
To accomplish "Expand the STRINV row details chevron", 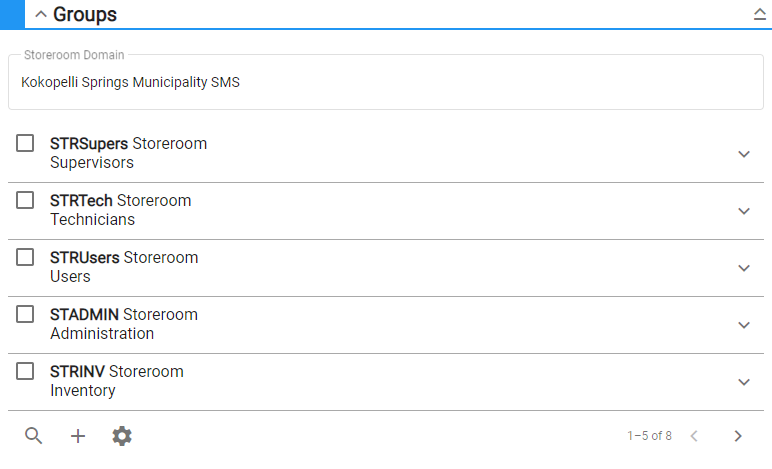I will tap(744, 382).
